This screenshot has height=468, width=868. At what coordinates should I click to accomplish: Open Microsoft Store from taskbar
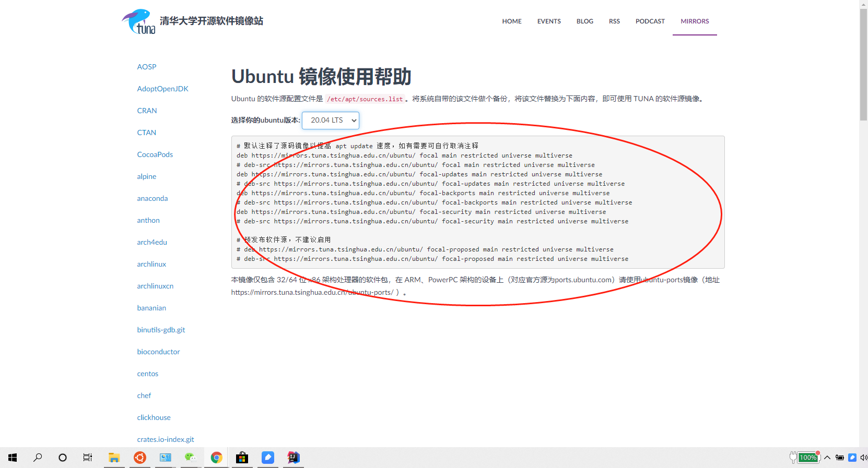point(242,458)
